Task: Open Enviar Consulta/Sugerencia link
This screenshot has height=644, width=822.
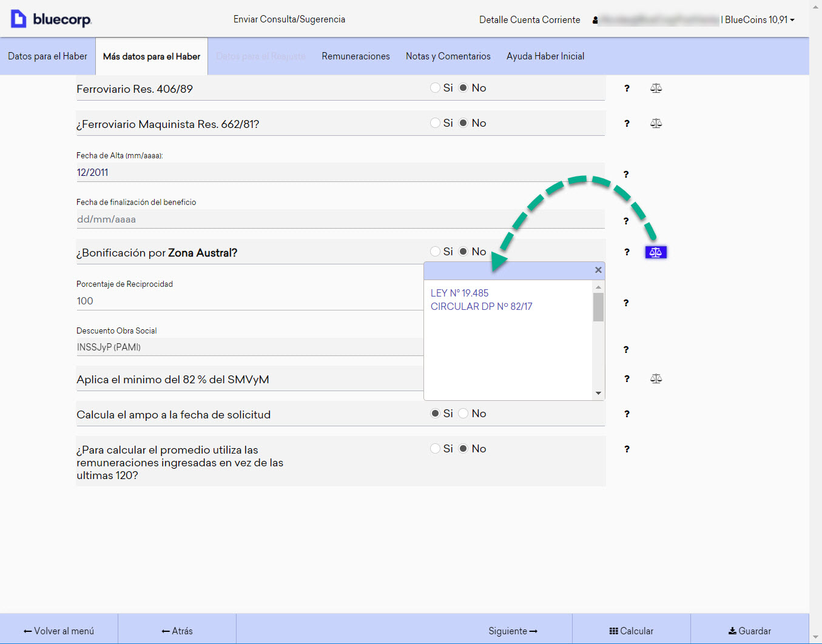Action: pos(289,19)
